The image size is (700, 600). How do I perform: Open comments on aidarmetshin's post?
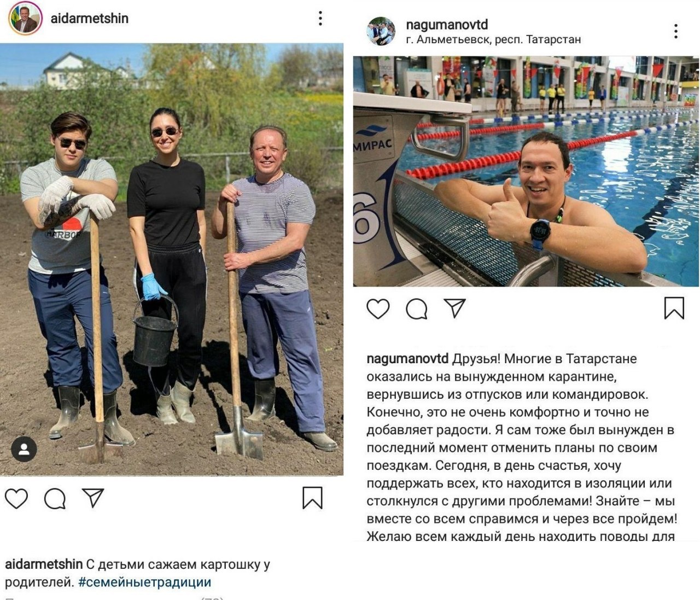(55, 498)
